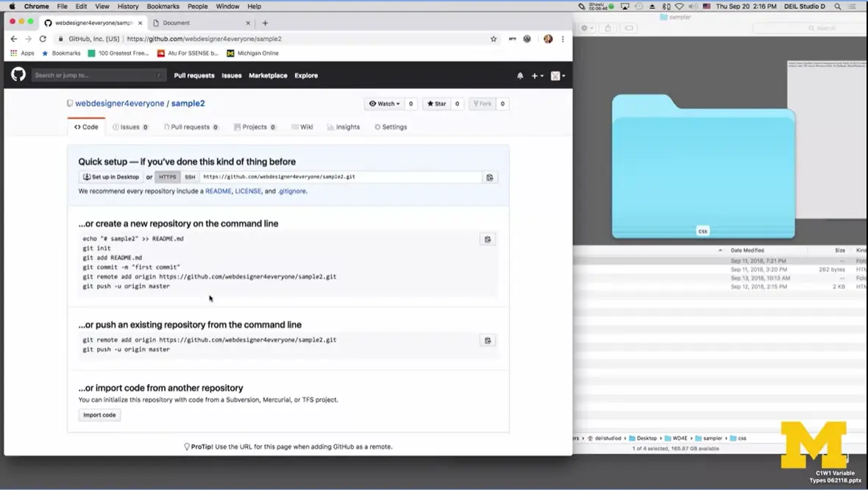Open the create-new plus dropdown in GitHub header
This screenshot has height=490, width=868.
coord(536,75)
